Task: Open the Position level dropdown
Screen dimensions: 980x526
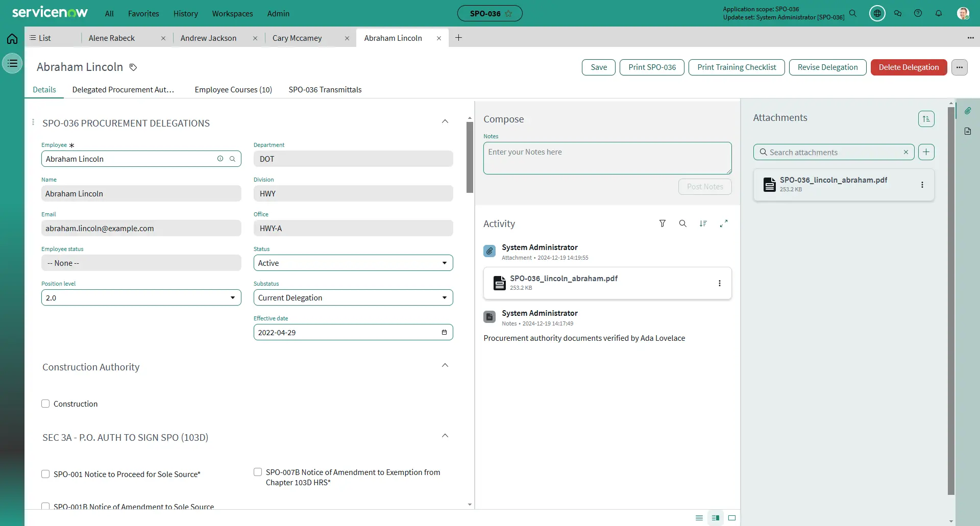Action: tap(141, 297)
